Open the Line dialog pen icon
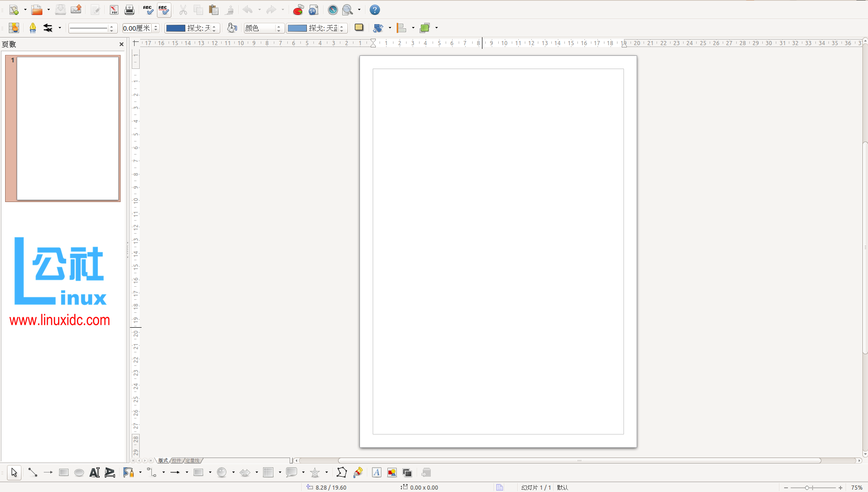This screenshot has width=868, height=492. 33,28
